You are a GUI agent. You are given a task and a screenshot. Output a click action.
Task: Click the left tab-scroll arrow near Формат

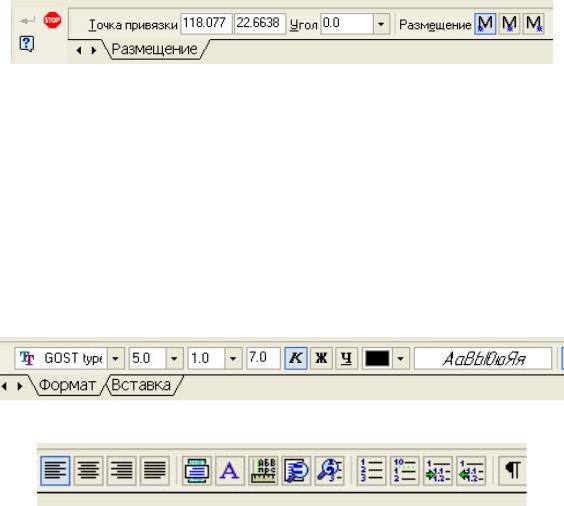[4, 387]
